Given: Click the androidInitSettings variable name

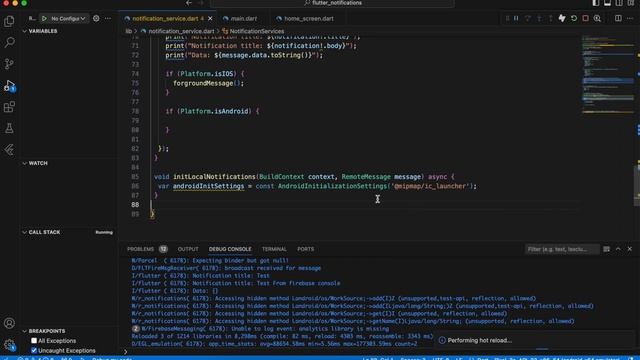Looking at the screenshot, I should coord(208,186).
